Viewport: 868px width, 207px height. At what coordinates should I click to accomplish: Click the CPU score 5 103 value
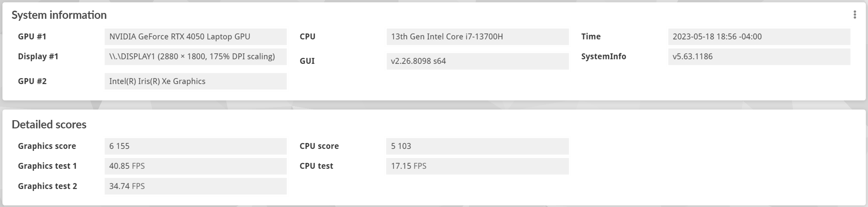[x=477, y=146]
